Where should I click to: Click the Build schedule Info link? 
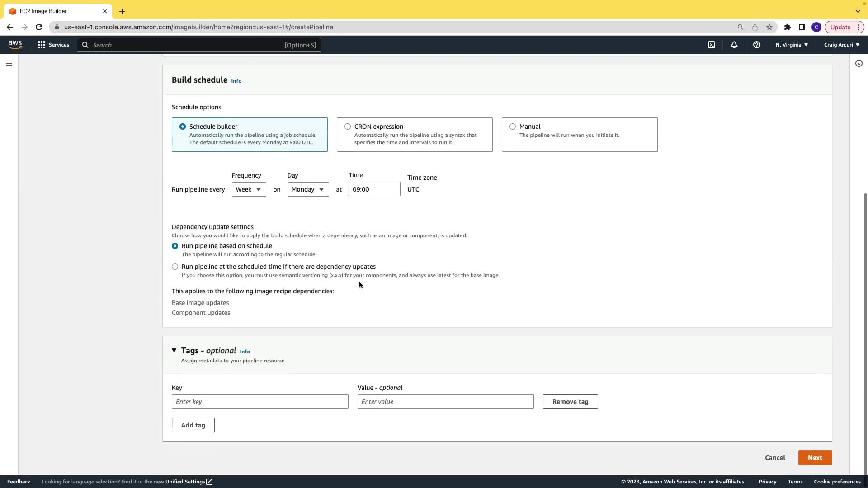236,81
